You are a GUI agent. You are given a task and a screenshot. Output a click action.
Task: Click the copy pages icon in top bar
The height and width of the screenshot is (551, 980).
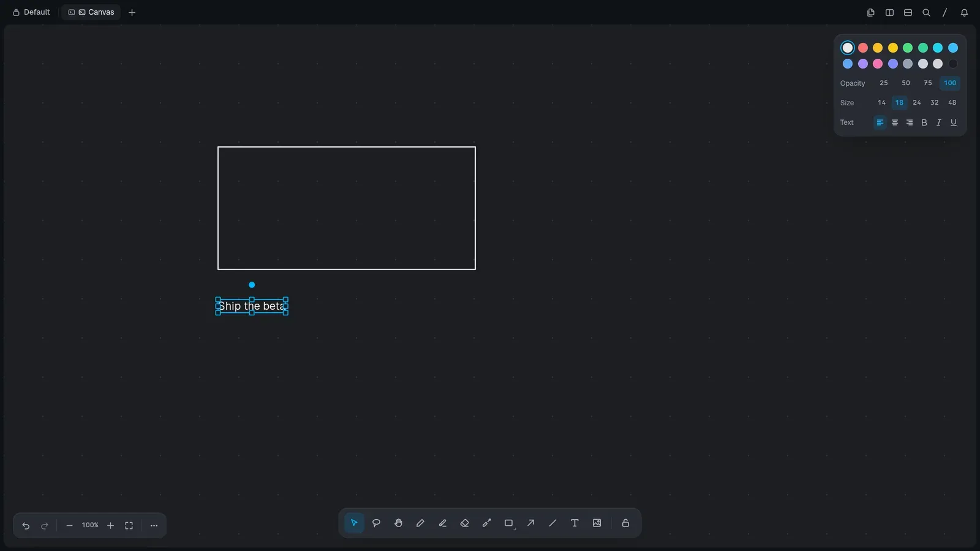tap(870, 12)
